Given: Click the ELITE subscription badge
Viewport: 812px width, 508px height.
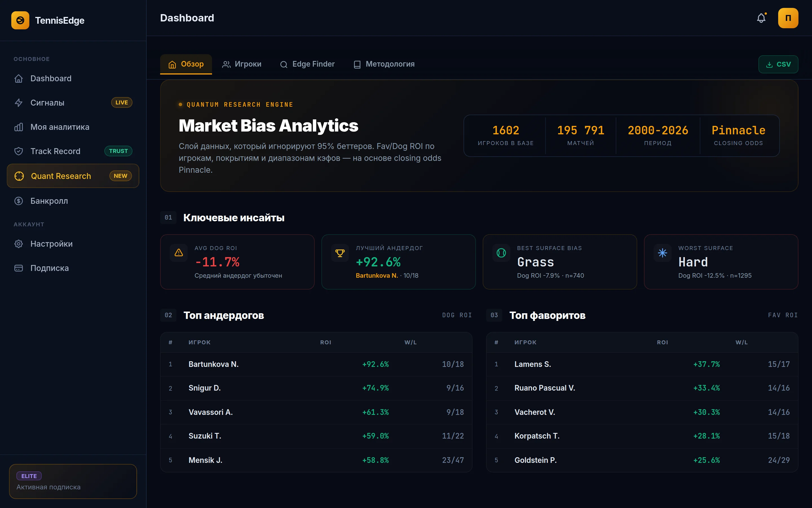Looking at the screenshot, I should pyautogui.click(x=29, y=476).
